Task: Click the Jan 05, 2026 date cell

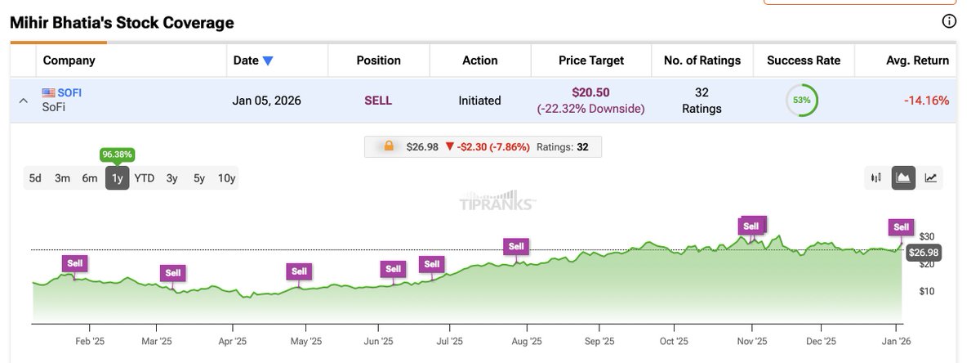Action: (x=266, y=101)
